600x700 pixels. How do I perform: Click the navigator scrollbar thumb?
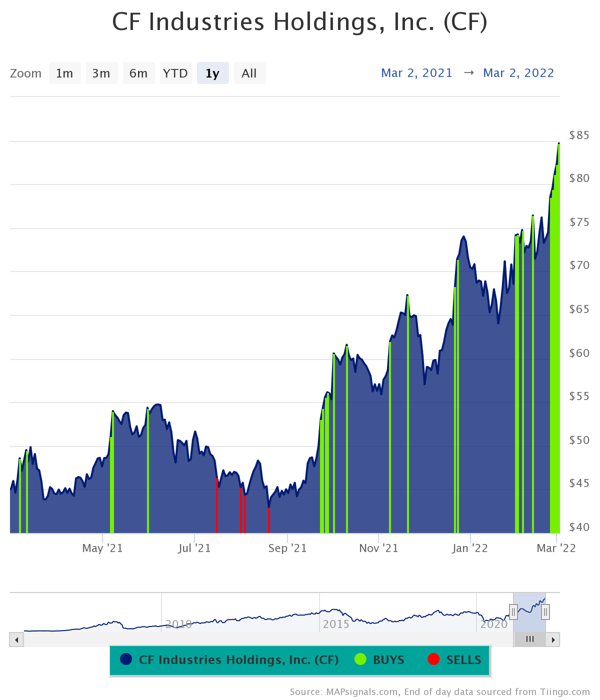[530, 639]
